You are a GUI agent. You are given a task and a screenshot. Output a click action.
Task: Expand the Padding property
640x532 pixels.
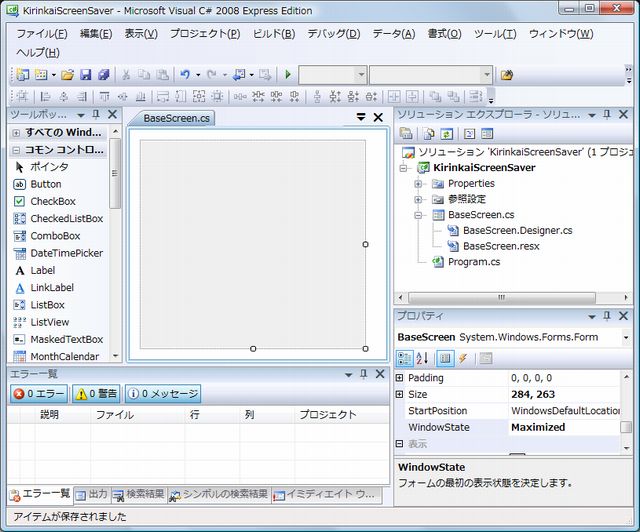pyautogui.click(x=400, y=378)
